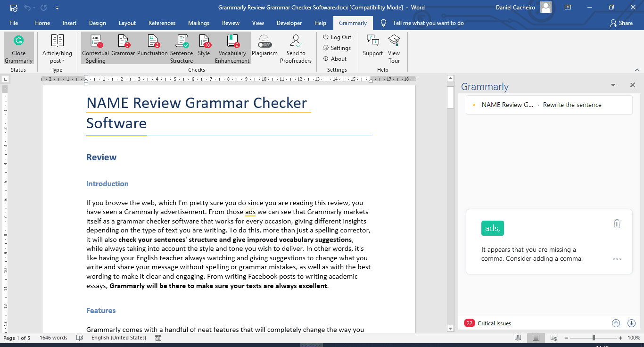The image size is (644, 347).
Task: Click the Close Grammarly button
Action: pyautogui.click(x=18, y=47)
